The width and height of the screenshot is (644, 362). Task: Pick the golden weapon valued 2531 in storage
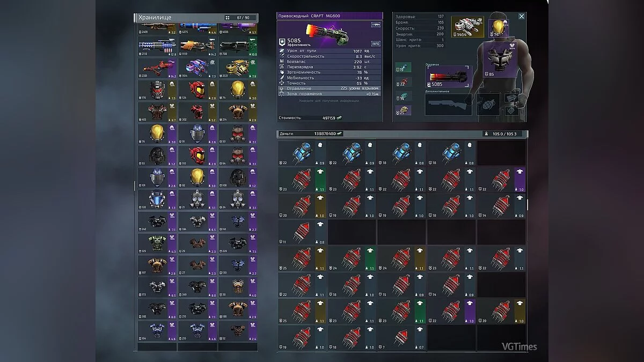[x=237, y=68]
